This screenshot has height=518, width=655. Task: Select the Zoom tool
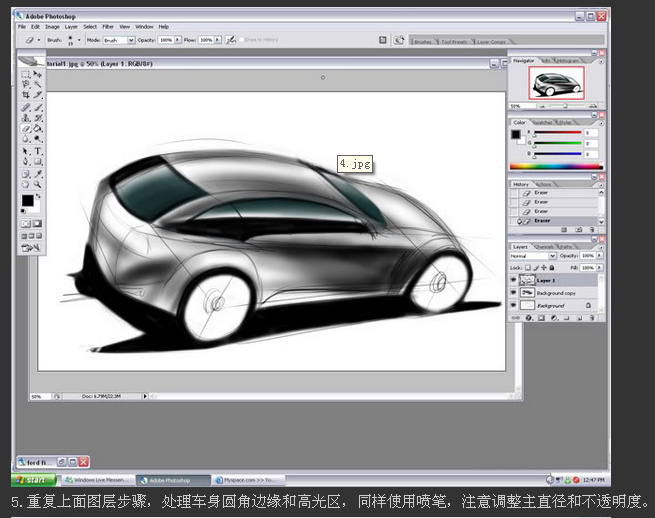38,184
